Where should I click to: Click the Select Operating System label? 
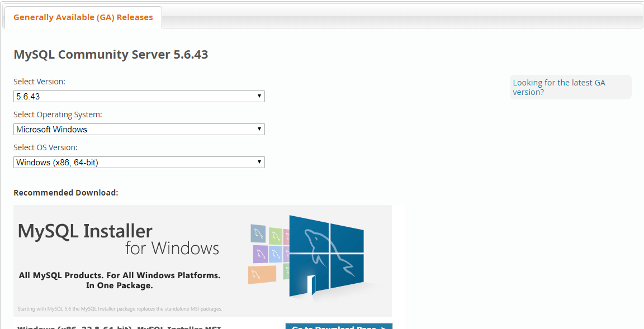coord(58,115)
